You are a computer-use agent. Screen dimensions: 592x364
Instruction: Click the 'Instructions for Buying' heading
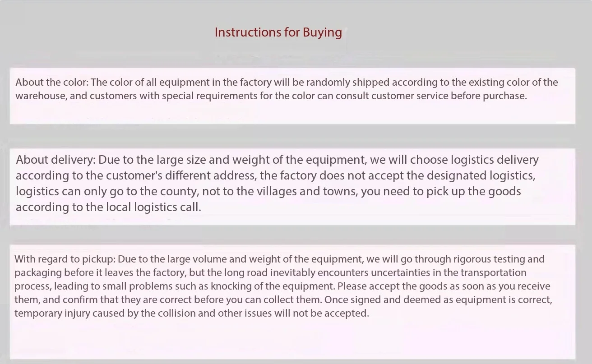click(x=278, y=32)
